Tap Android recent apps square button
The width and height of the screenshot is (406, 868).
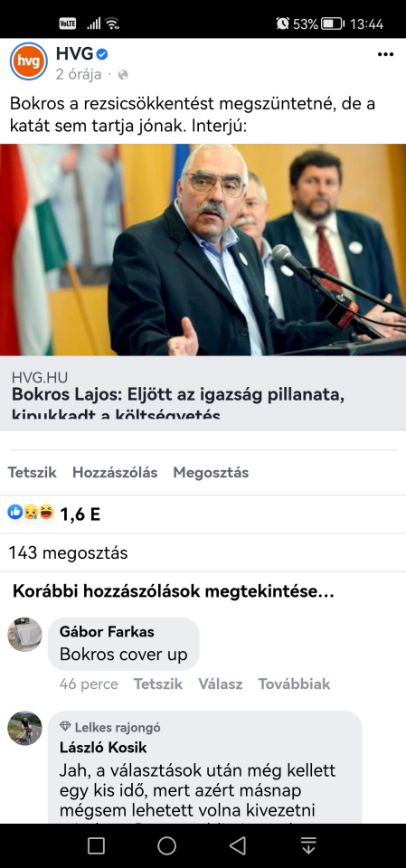coord(97,845)
